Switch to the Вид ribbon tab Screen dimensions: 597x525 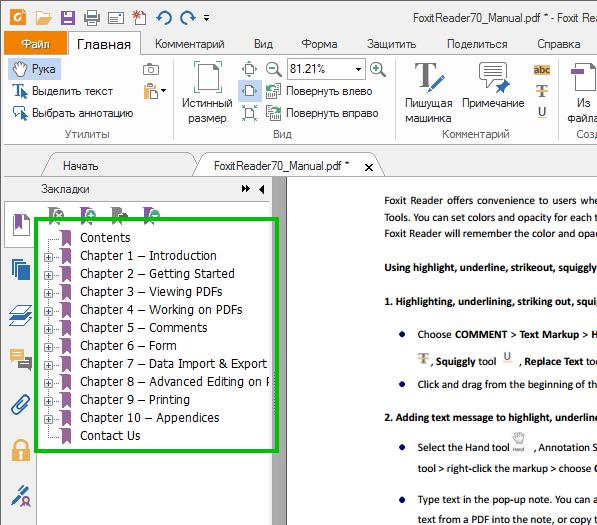pyautogui.click(x=263, y=44)
